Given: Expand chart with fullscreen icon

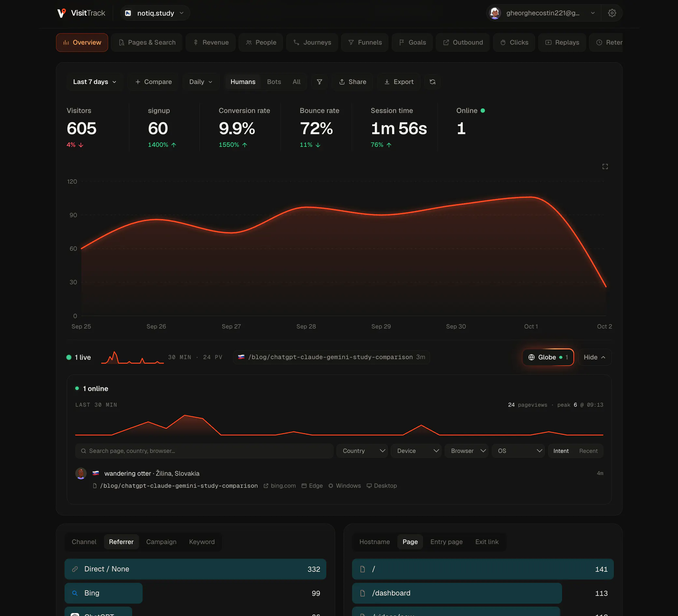Looking at the screenshot, I should point(605,166).
